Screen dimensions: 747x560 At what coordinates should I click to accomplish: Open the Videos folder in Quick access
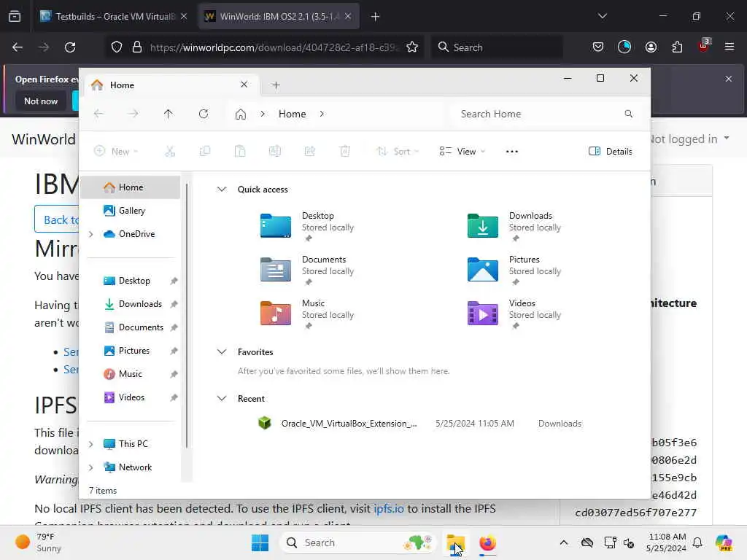point(514,314)
